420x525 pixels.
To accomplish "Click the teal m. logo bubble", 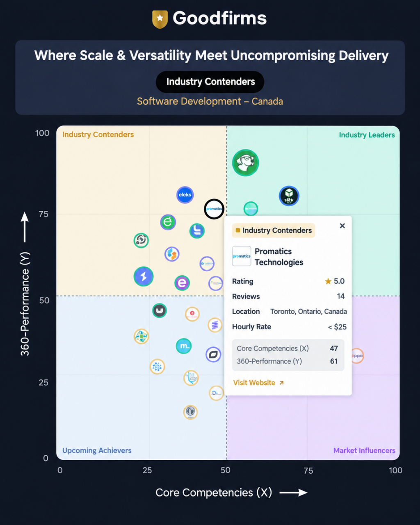I will point(184,346).
